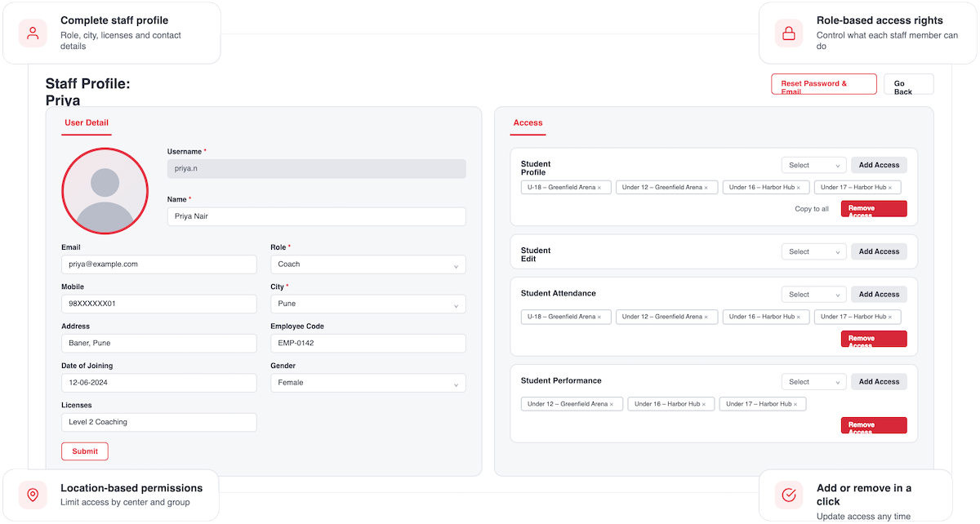Remove Under 12 – Greenfield Arena chip under Student Attendance
The width and height of the screenshot is (980, 524).
coord(706,317)
